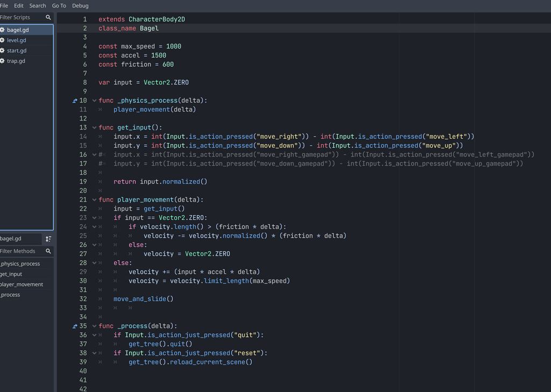Viewport: 551px width, 392px height.
Task: Click the connection indicator beside _process on line 35
Action: coord(74,325)
